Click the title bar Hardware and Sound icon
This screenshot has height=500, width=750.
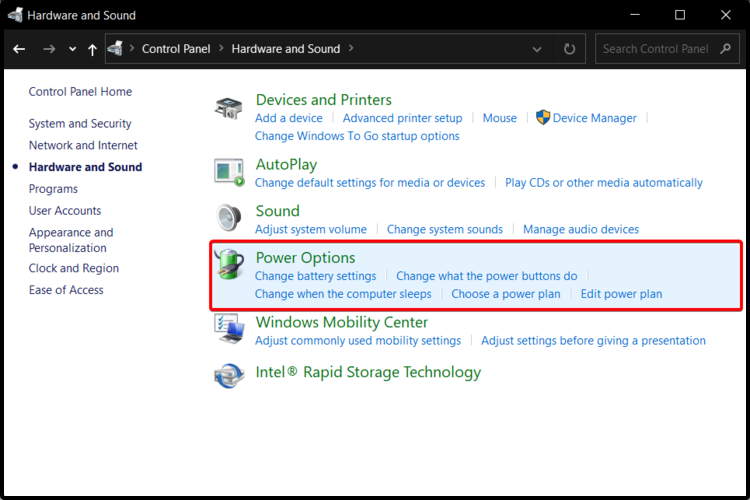pyautogui.click(x=15, y=15)
